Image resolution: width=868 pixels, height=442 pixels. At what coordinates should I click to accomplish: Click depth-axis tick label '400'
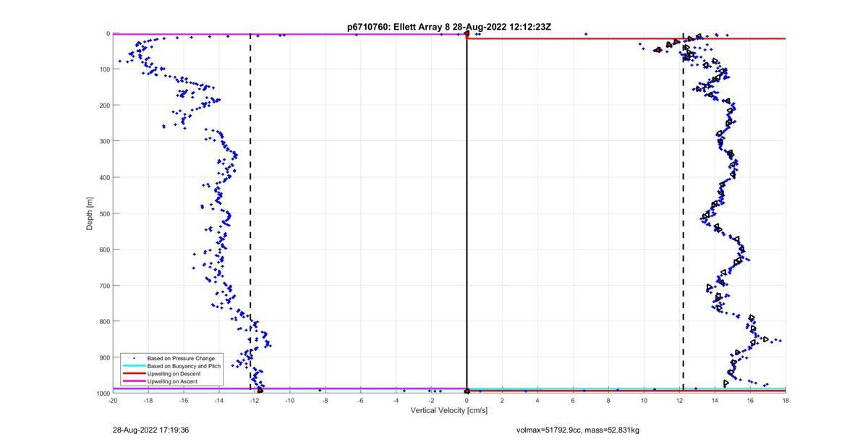pos(104,177)
